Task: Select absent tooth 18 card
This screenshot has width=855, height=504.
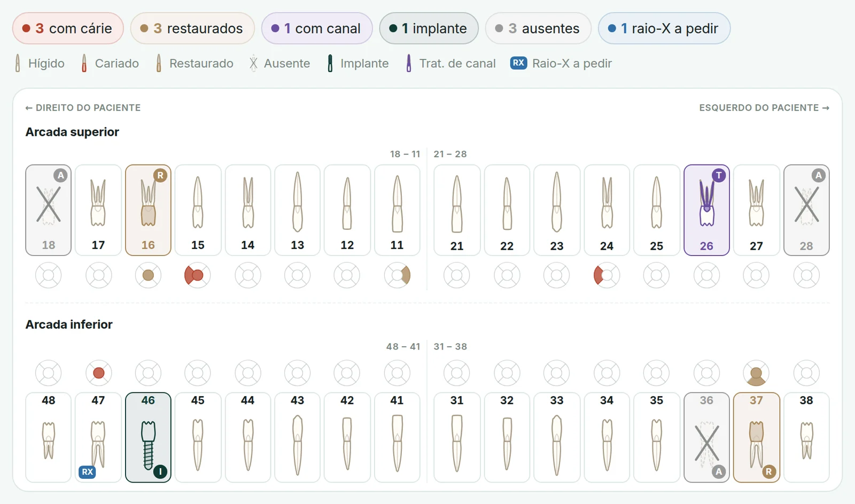Action: click(x=49, y=210)
